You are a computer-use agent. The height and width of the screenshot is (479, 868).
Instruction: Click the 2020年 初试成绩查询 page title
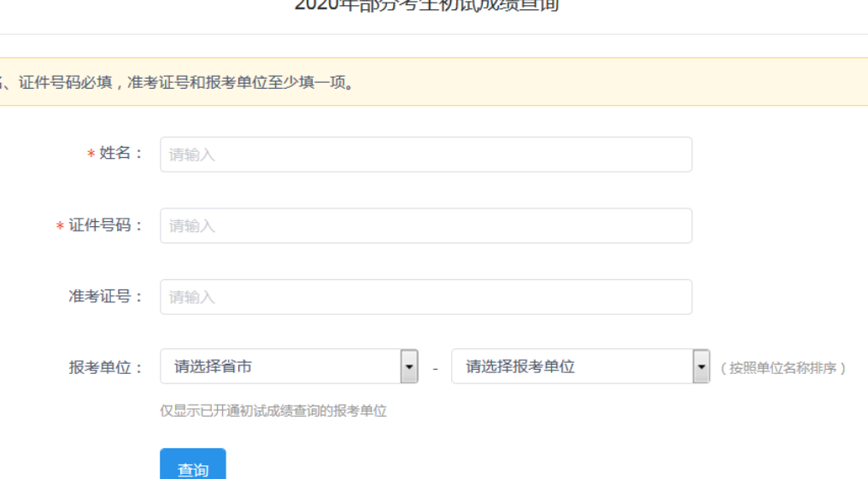[x=427, y=5]
